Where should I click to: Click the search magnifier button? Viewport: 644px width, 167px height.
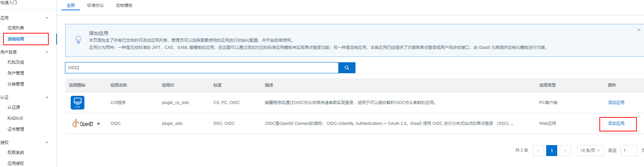click(x=347, y=68)
